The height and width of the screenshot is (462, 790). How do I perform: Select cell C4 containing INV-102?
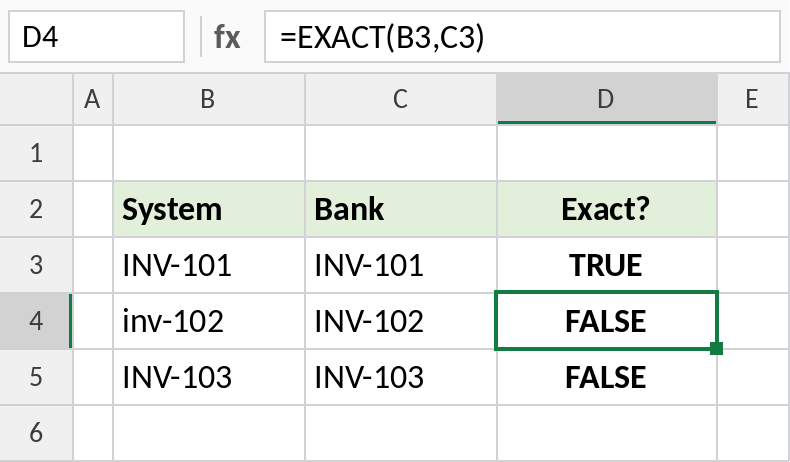pos(401,321)
